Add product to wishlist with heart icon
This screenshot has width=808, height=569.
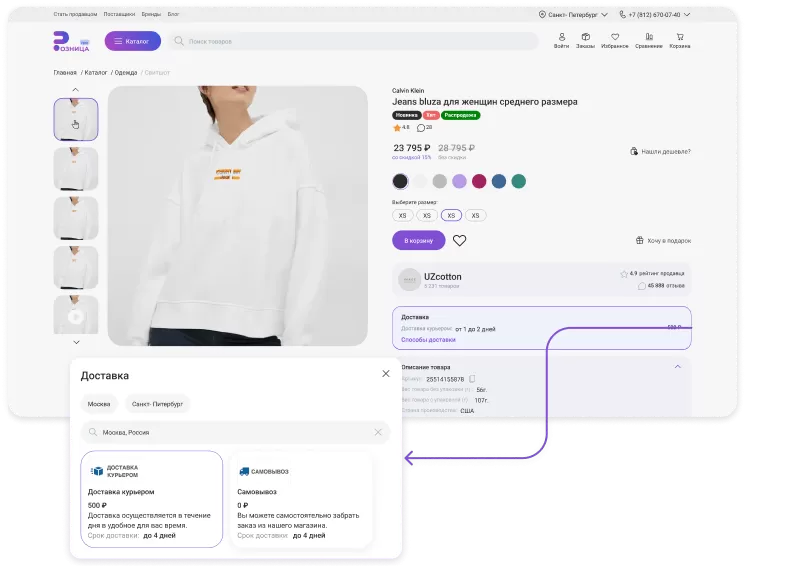(x=460, y=241)
